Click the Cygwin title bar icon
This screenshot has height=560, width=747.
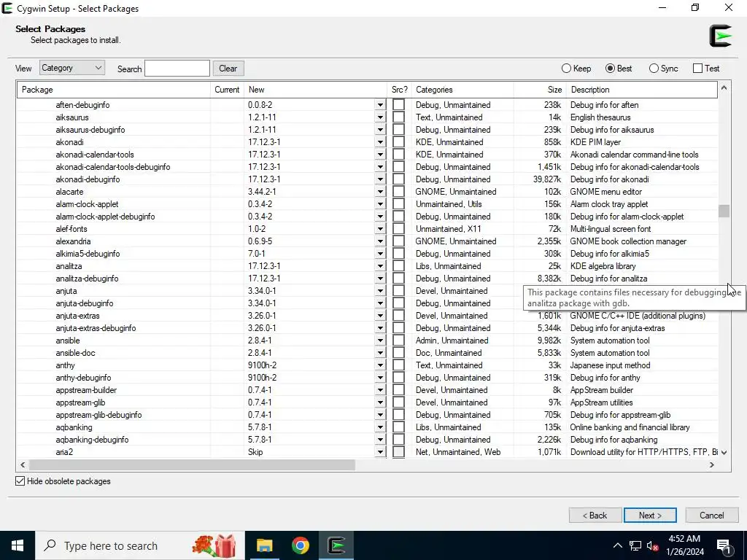pos(7,8)
